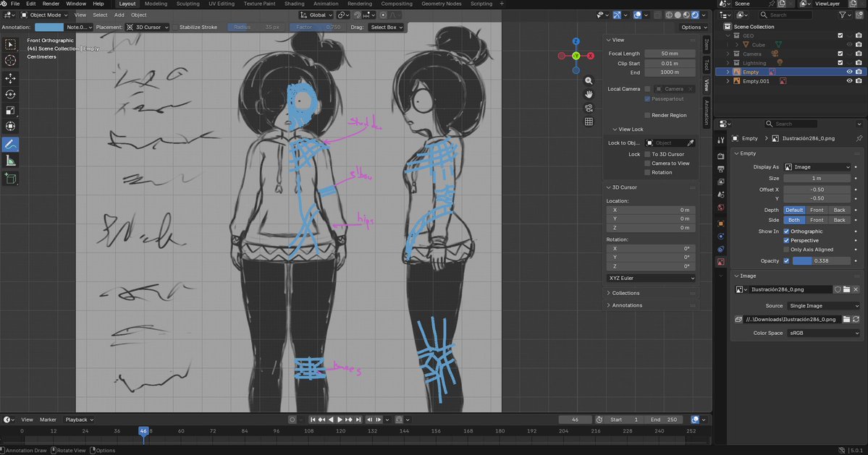The image size is (868, 455).
Task: Open the Physics properties tab
Action: tap(721, 236)
